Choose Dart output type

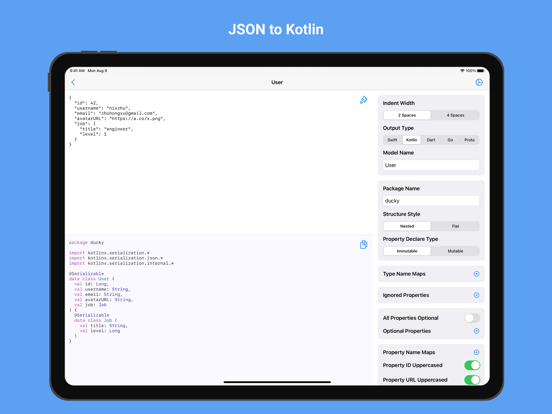[431, 140]
